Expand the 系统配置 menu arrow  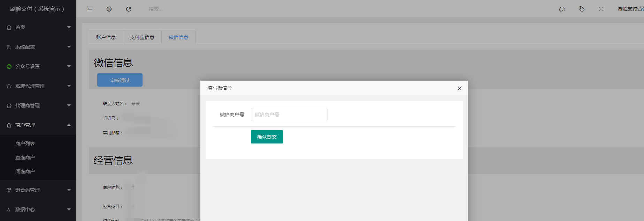click(x=69, y=47)
